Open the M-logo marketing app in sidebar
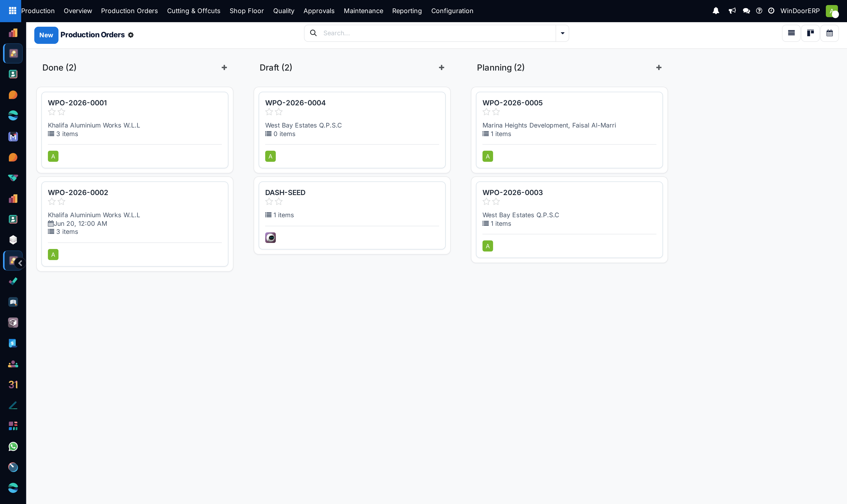This screenshot has height=504, width=847. coord(13,137)
